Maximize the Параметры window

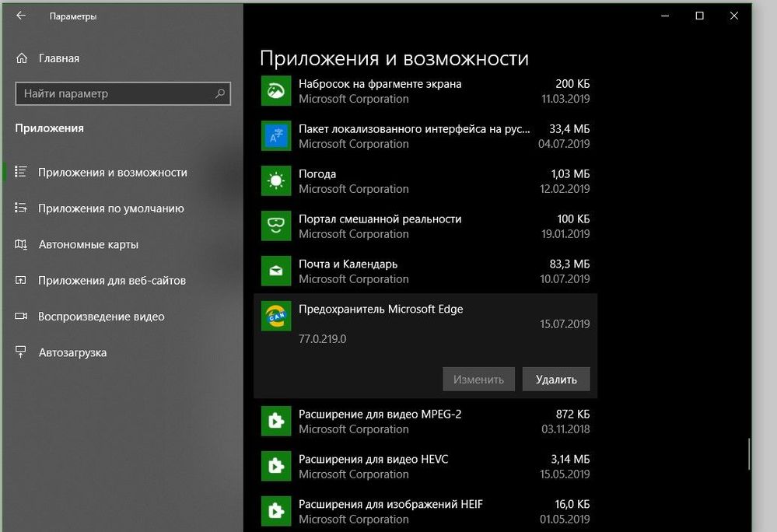700,16
